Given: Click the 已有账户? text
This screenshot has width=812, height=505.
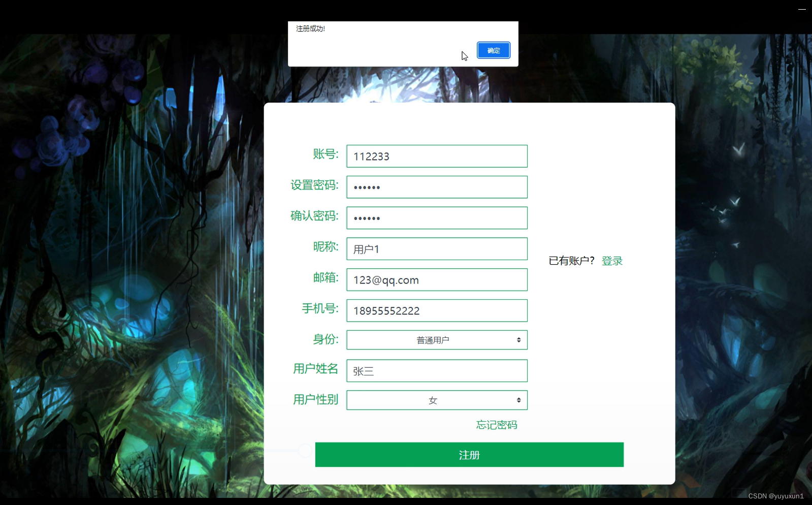Looking at the screenshot, I should coord(572,261).
